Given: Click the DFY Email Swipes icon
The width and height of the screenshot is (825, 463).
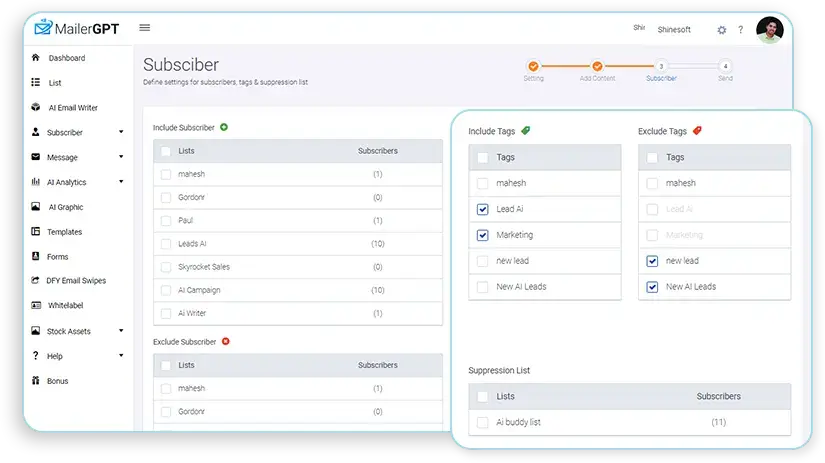Looking at the screenshot, I should (35, 280).
